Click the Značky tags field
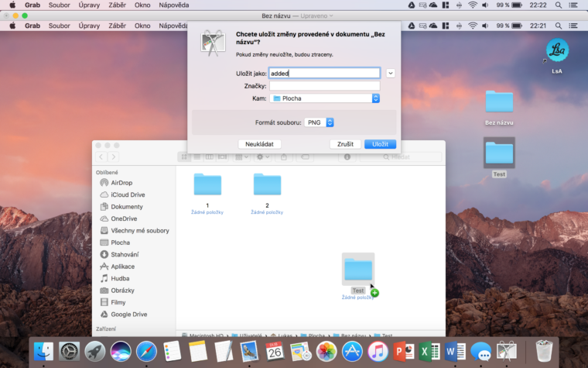This screenshot has width=588, height=368. [325, 86]
